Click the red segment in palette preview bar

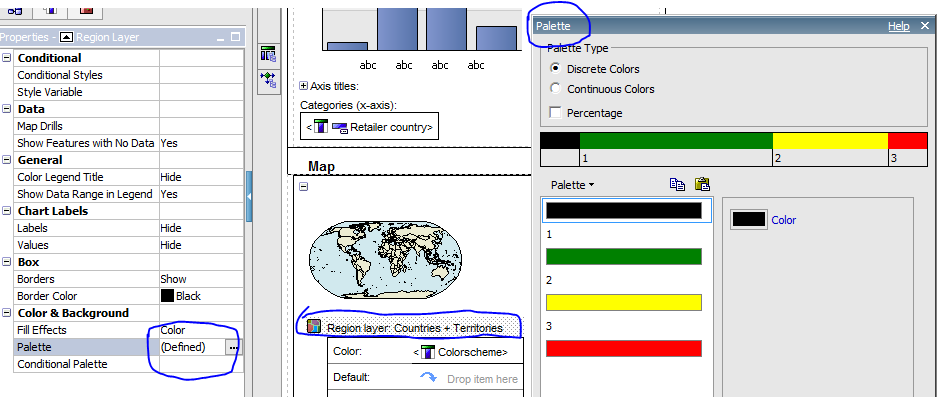[x=908, y=141]
